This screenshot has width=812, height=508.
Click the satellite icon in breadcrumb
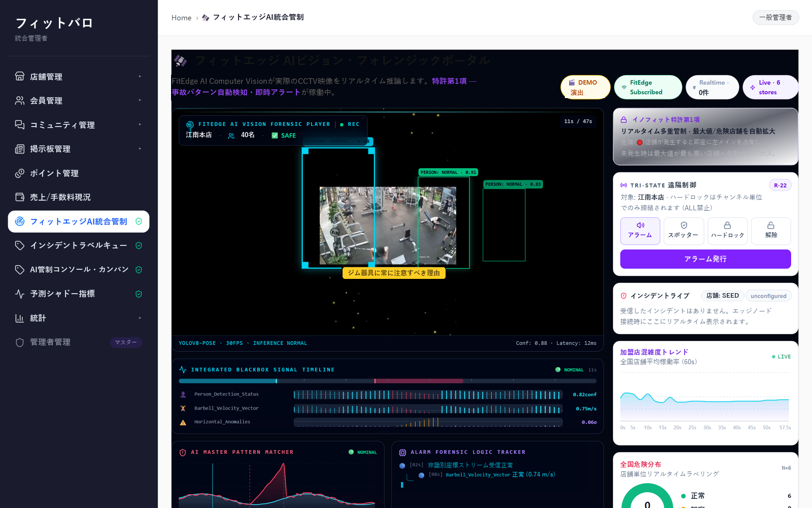pos(206,18)
